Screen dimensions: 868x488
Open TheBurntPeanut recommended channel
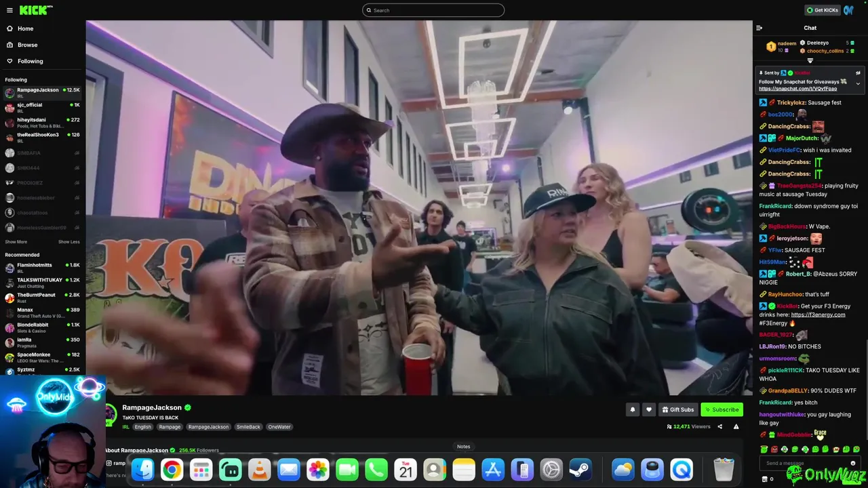tap(42, 298)
